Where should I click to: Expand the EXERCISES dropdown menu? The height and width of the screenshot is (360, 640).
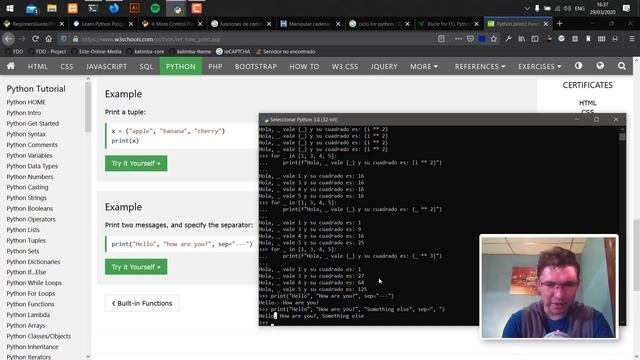point(540,66)
